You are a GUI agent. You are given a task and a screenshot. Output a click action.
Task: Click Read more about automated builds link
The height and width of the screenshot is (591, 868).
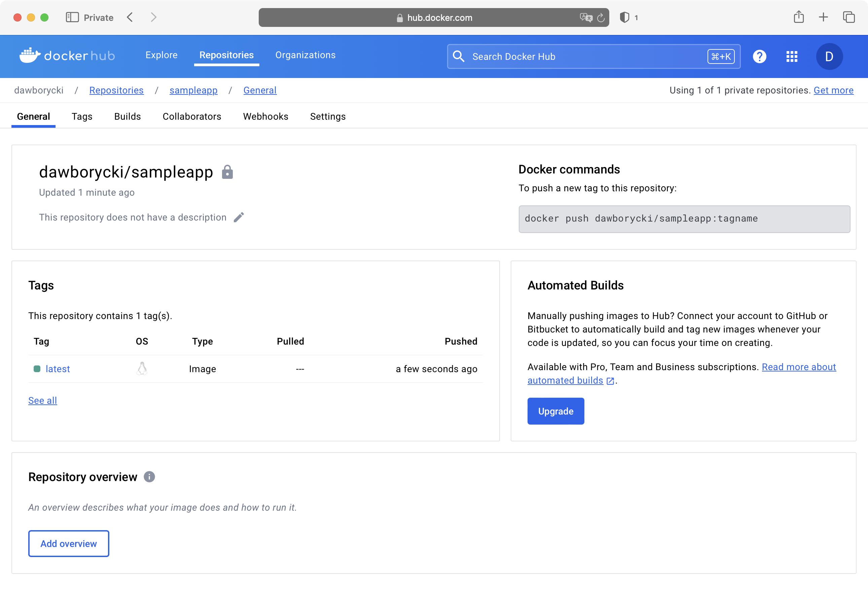coord(681,373)
